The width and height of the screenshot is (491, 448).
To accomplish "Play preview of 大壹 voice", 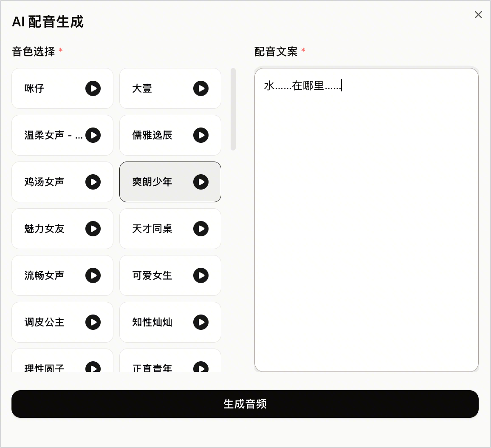I will coord(201,88).
